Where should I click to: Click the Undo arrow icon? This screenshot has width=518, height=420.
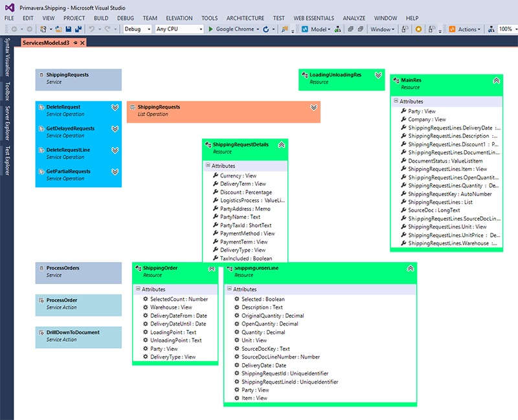coord(92,29)
